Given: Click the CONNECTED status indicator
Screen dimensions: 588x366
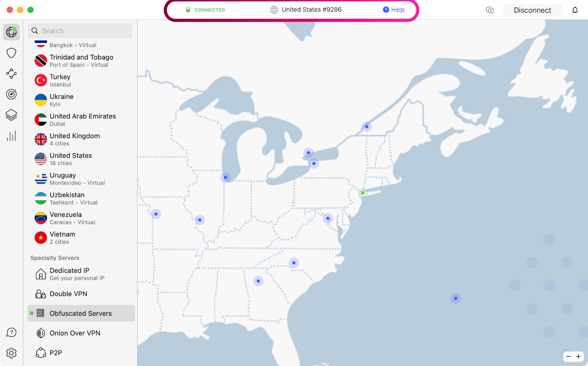Looking at the screenshot, I should [x=205, y=10].
